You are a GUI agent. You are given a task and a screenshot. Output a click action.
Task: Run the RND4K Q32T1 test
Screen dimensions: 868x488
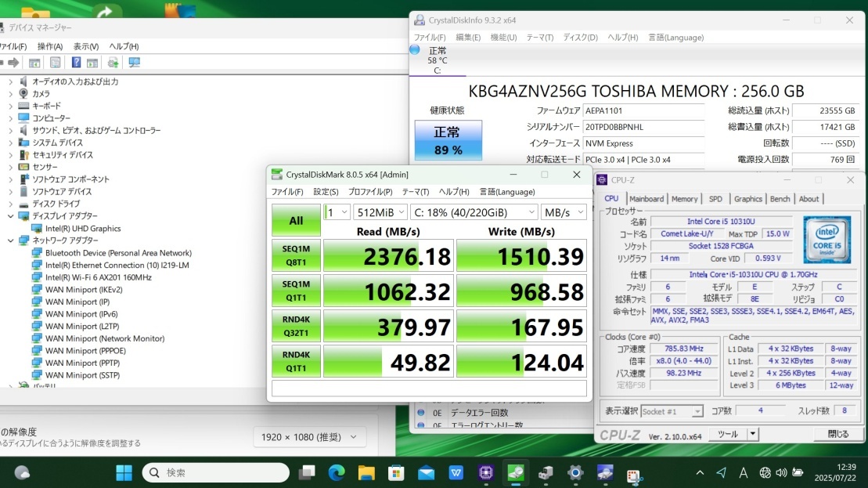point(296,327)
